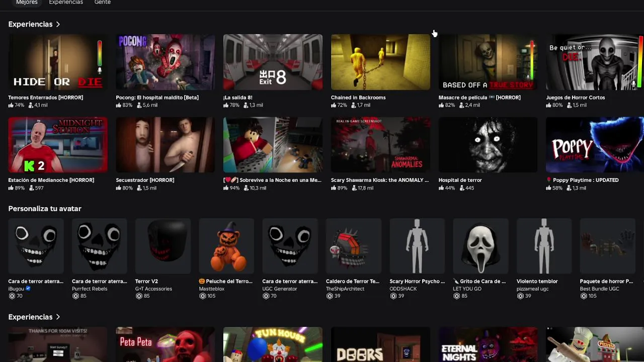
Task: Click the players icon under Pocong
Action: coord(138,105)
